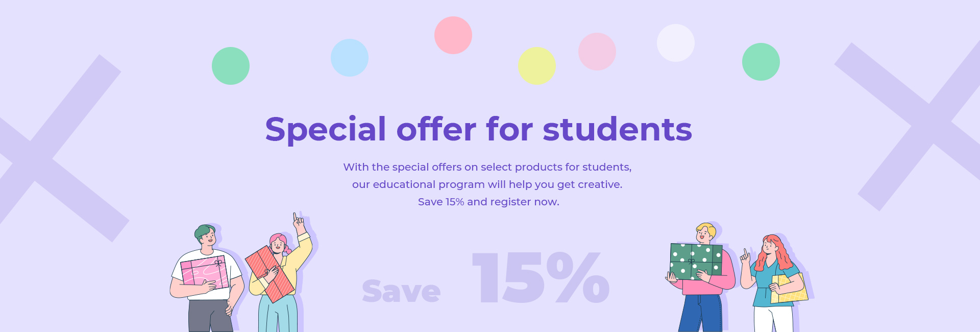Click the "Save 15% and register now." text

pyautogui.click(x=488, y=202)
